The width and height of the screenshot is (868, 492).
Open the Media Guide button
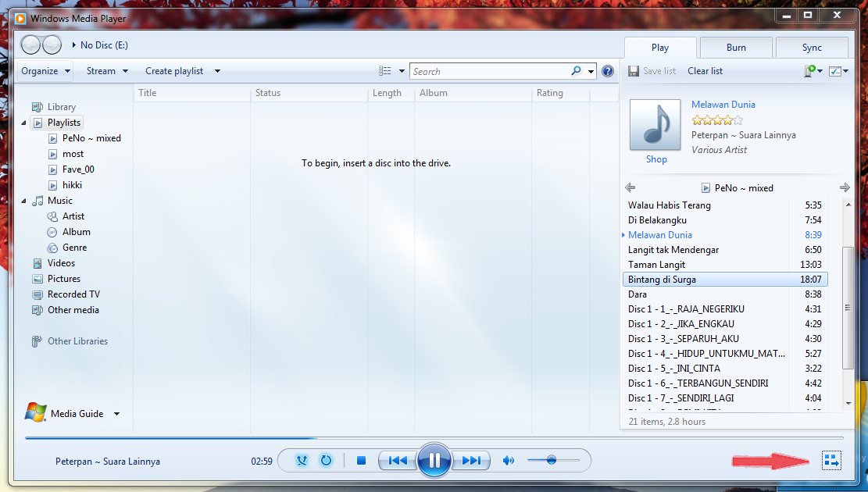(x=64, y=413)
